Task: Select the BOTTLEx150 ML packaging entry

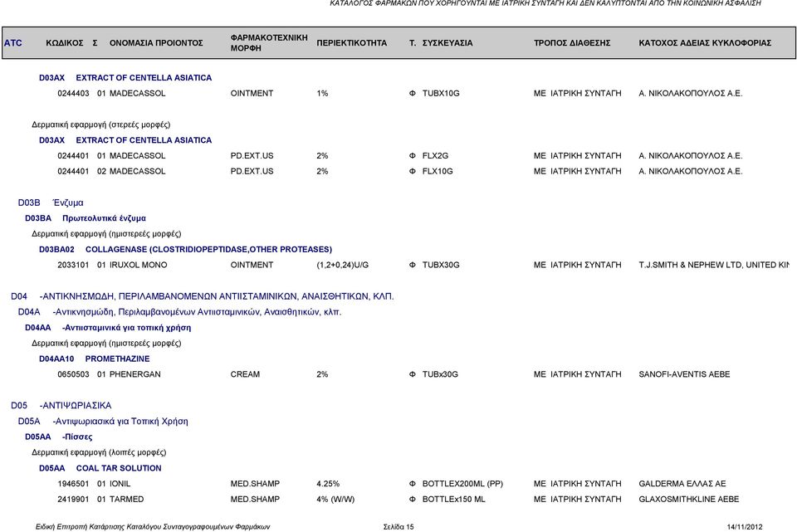Action: (x=454, y=500)
